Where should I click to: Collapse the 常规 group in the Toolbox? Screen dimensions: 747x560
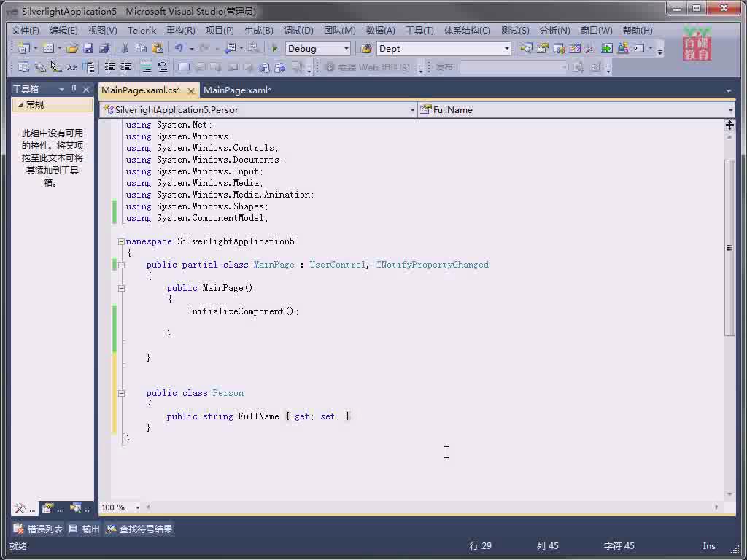[20, 105]
